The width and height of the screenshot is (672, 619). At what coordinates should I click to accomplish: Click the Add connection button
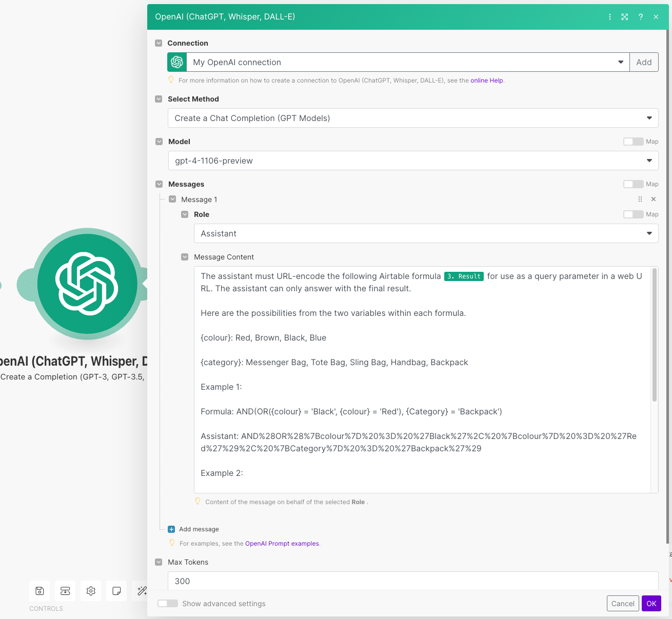644,62
